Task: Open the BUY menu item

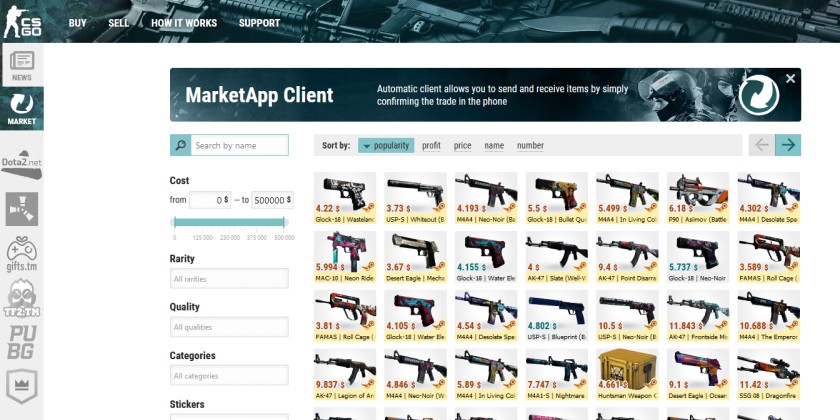Action: 77,23
